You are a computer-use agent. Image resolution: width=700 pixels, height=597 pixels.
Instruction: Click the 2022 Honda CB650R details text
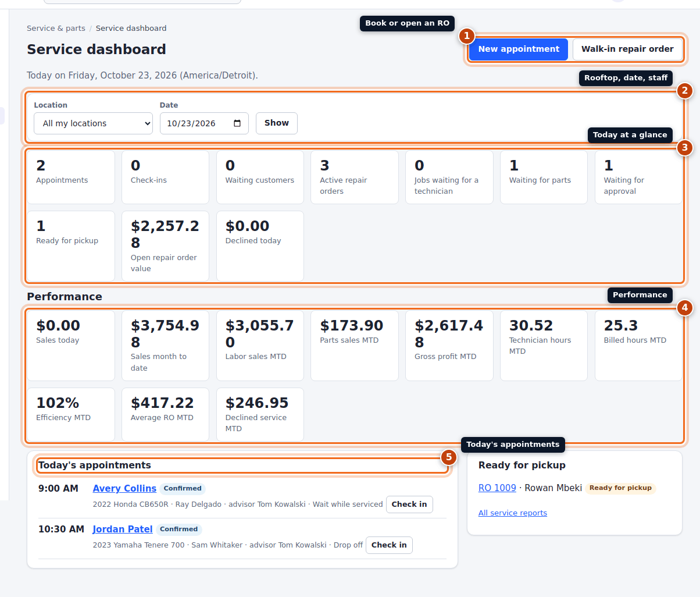tap(238, 504)
